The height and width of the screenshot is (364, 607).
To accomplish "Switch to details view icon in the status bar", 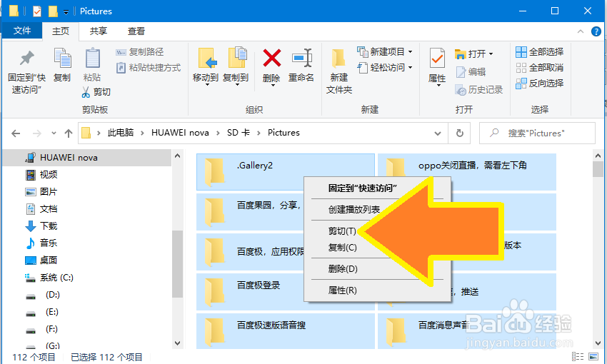I will tap(578, 357).
